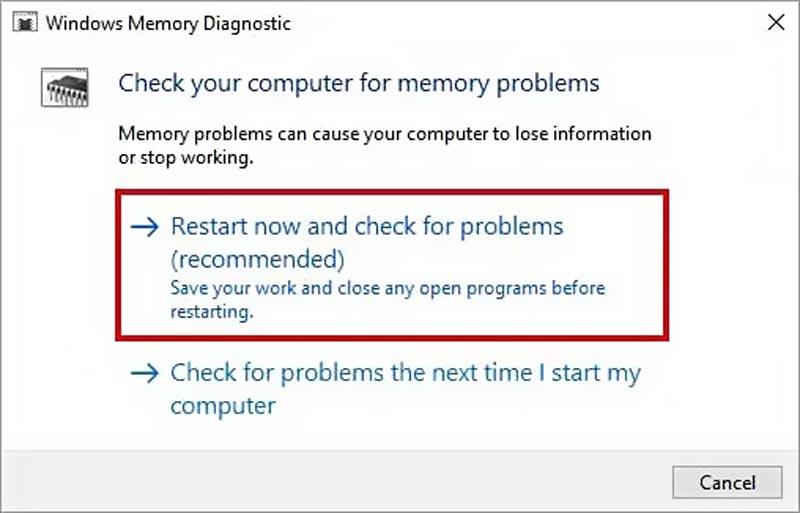Click the large memory chip icon beside heading

[x=63, y=86]
